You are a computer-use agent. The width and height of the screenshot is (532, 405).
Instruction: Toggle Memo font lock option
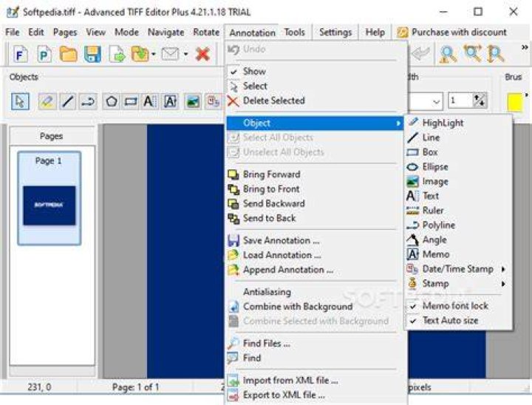point(458,305)
